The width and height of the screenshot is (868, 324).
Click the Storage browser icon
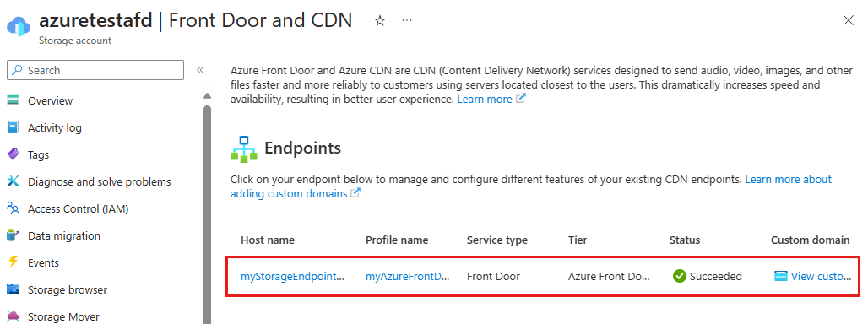pyautogui.click(x=13, y=289)
